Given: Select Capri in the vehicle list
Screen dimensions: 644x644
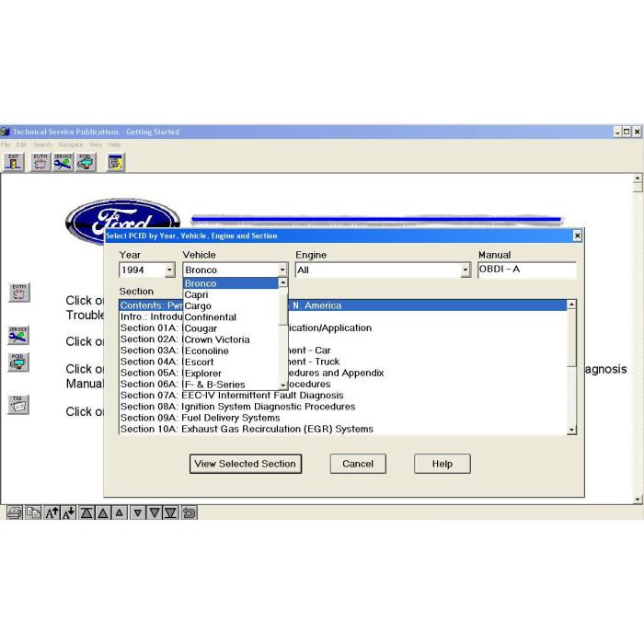Looking at the screenshot, I should click(231, 295).
